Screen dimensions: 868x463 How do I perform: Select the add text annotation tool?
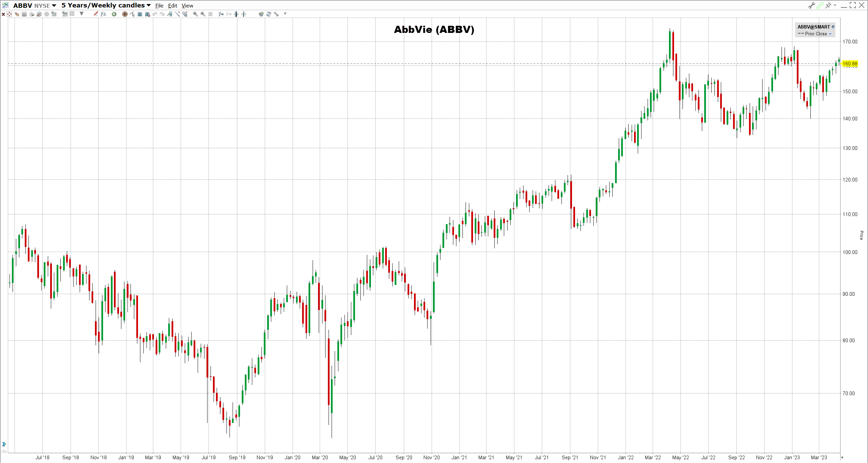click(x=140, y=14)
